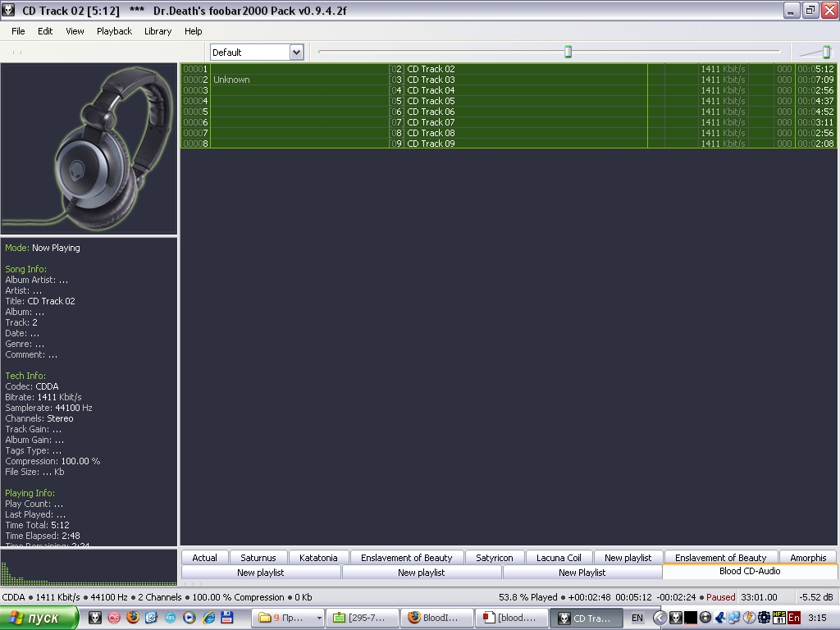Click the lightning bolt tray icon
The width and height of the screenshot is (840, 630).
[749, 618]
